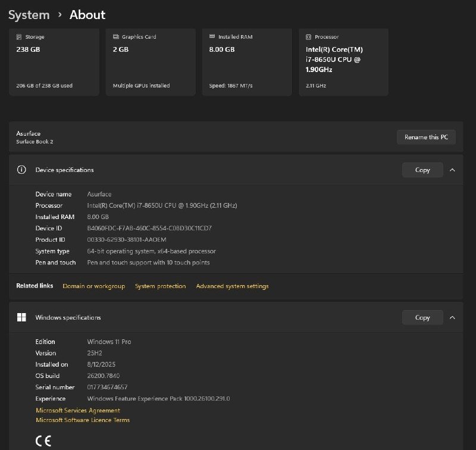Click the 'Device specifications' heading
476x450 pixels.
click(64, 170)
